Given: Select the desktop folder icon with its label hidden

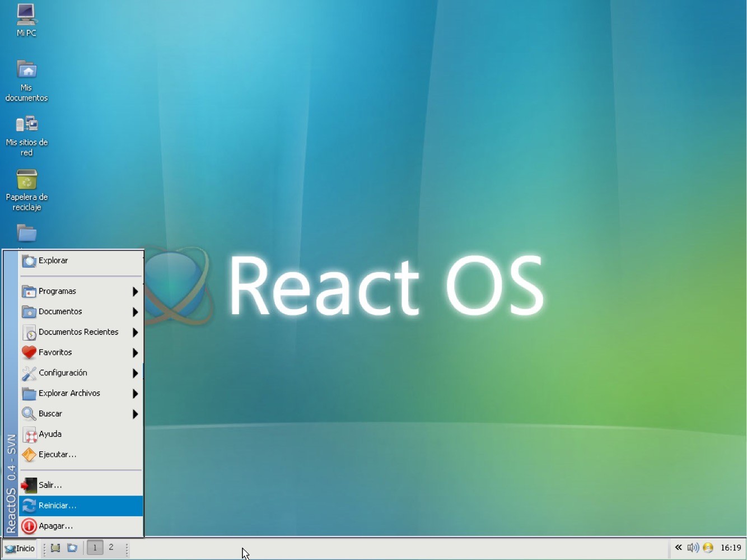Looking at the screenshot, I should pos(26,233).
